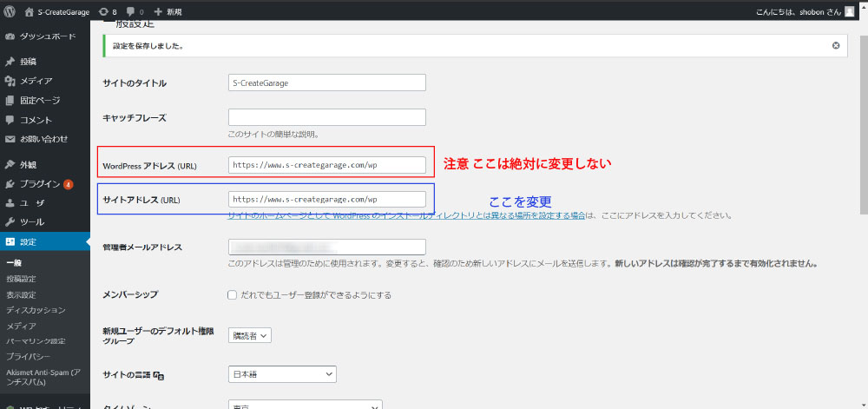Viewport: 868px width, 409px height.
Task: Open the 投稿 pin icon
Action: pos(10,62)
